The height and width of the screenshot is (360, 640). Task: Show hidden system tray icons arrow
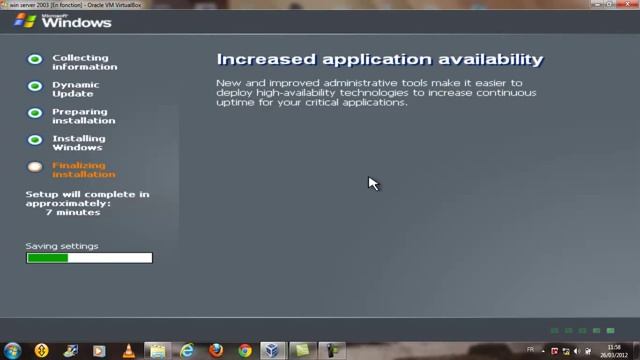pos(543,351)
